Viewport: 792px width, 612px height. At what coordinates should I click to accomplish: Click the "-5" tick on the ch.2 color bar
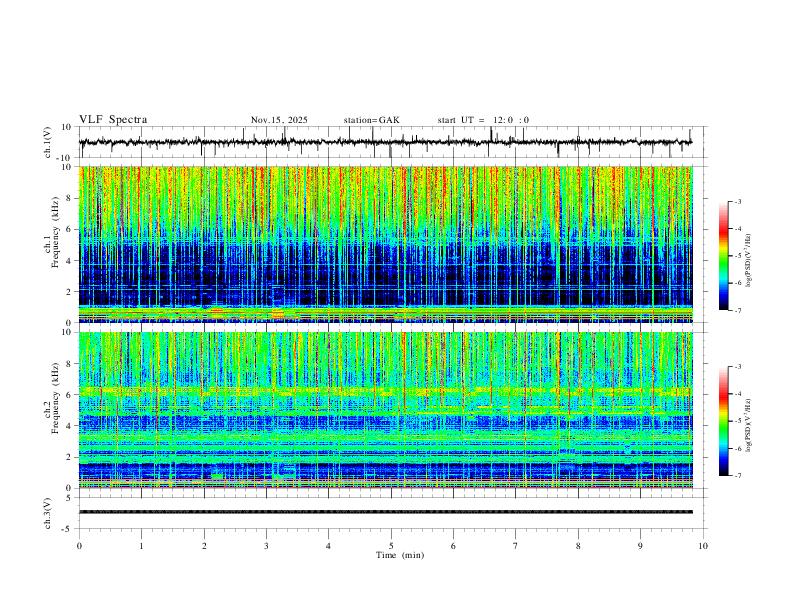(737, 421)
